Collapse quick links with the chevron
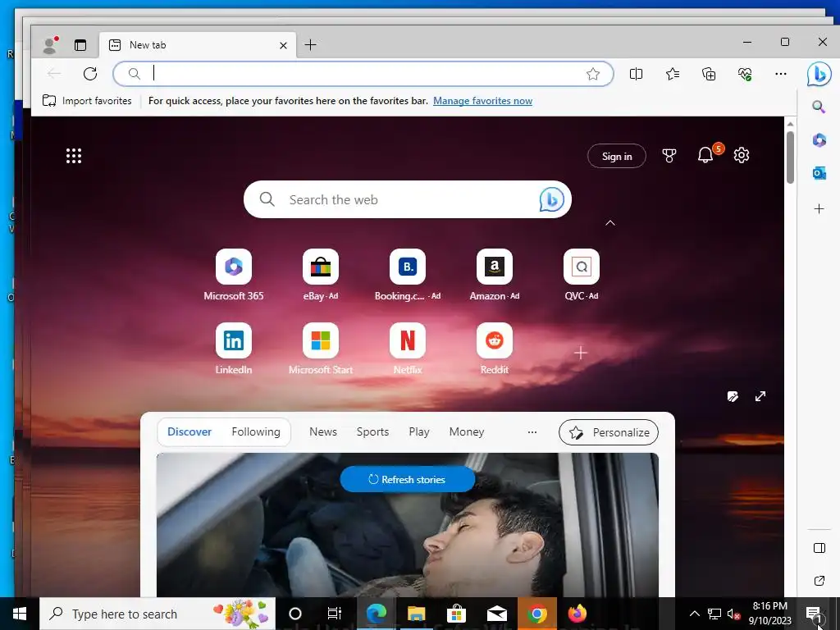840x630 pixels. (x=610, y=223)
